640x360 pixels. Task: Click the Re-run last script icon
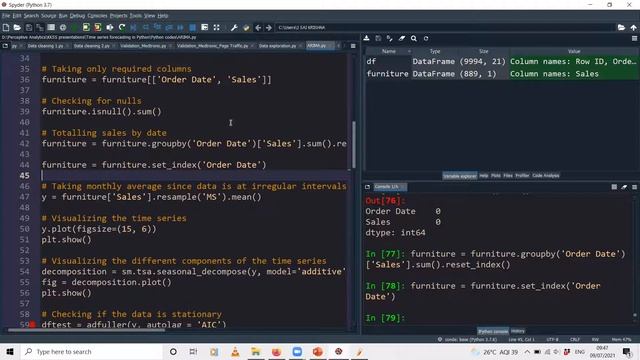pyautogui.click(x=122, y=27)
